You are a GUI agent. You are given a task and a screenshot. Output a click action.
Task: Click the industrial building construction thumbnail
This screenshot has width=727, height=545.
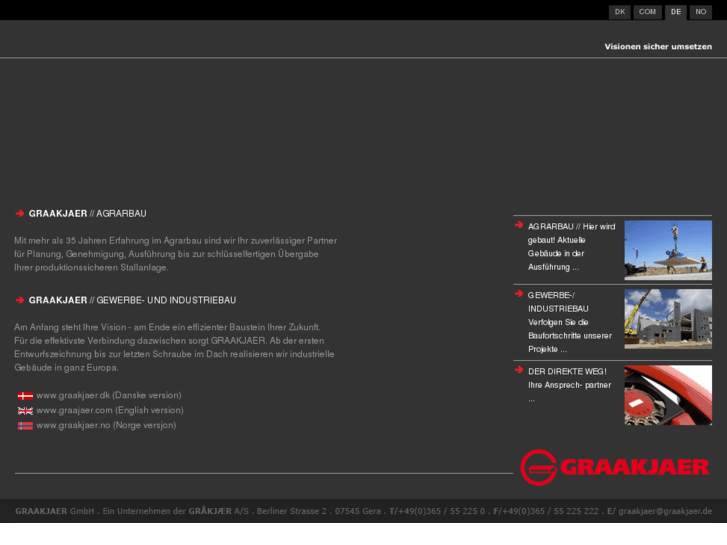pyautogui.click(x=668, y=319)
